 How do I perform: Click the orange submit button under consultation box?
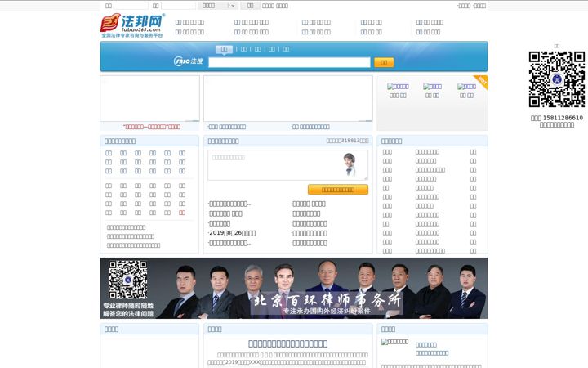[x=338, y=190]
